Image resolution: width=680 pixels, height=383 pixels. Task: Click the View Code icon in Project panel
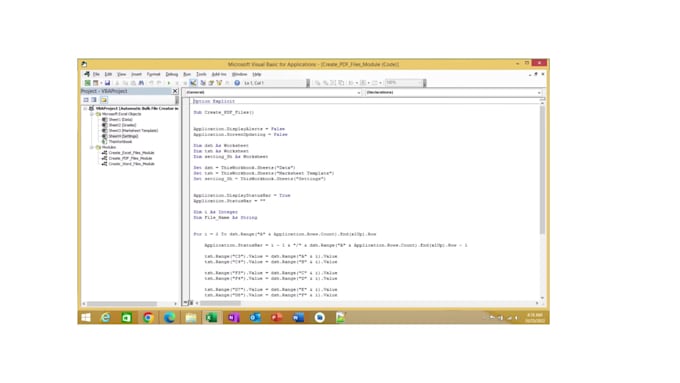click(x=86, y=100)
